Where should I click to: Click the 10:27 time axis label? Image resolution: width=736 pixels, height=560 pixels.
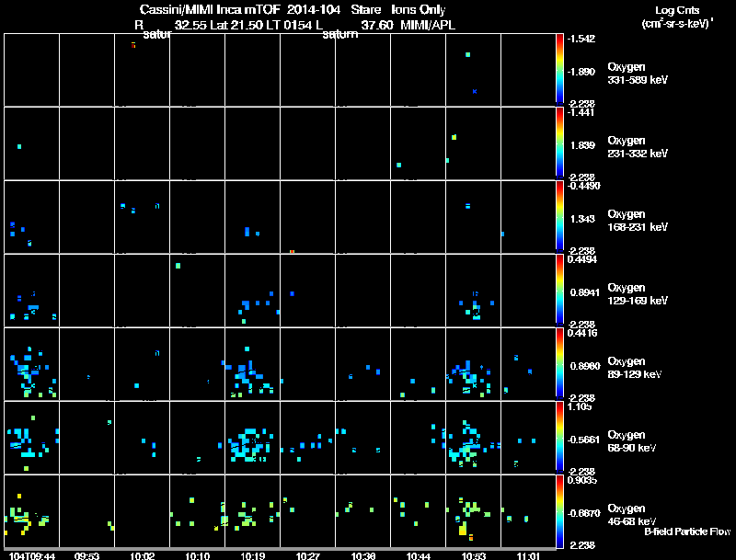coord(308,556)
